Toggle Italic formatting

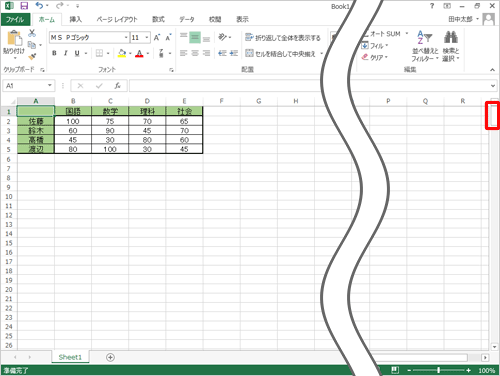coord(66,53)
